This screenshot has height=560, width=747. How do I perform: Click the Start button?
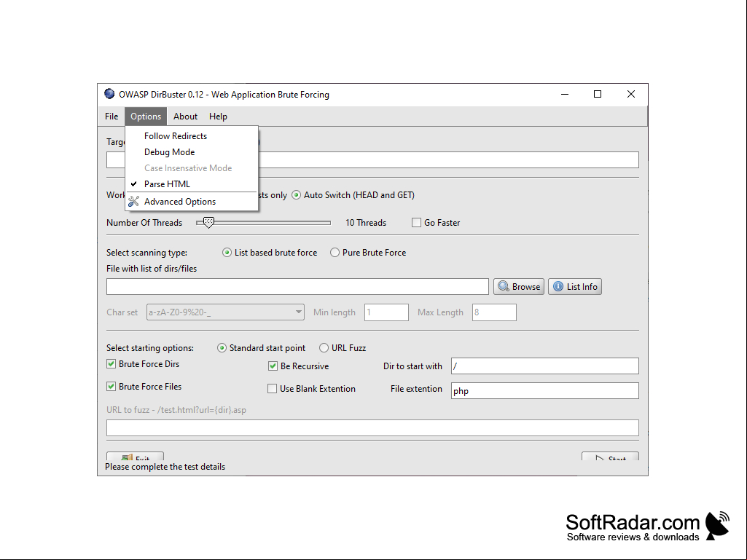(x=610, y=456)
